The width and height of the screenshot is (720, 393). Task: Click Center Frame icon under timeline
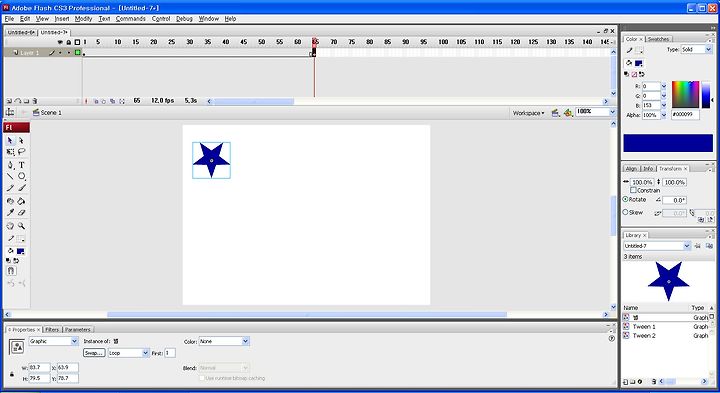[86, 101]
